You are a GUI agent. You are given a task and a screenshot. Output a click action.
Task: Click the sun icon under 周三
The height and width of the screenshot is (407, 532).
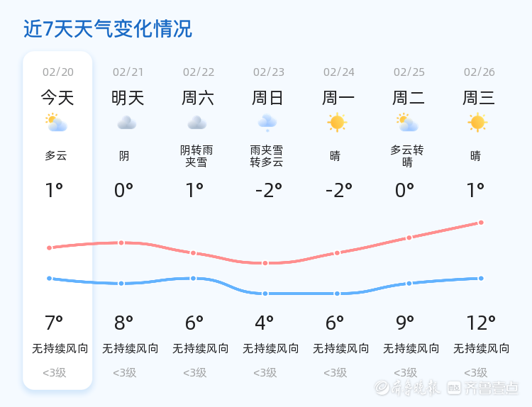point(477,123)
